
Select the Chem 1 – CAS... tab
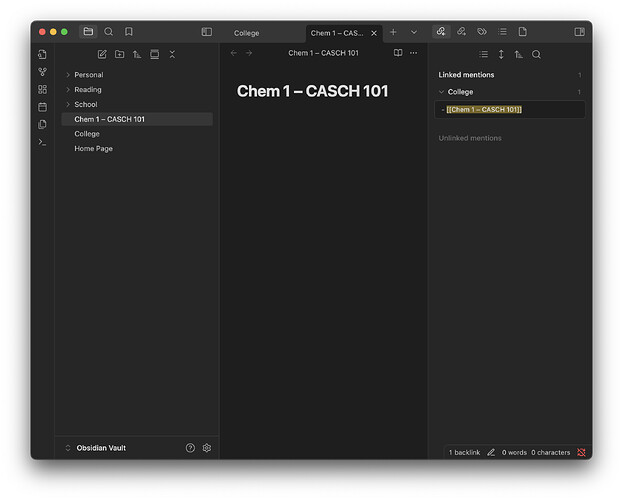pos(337,33)
